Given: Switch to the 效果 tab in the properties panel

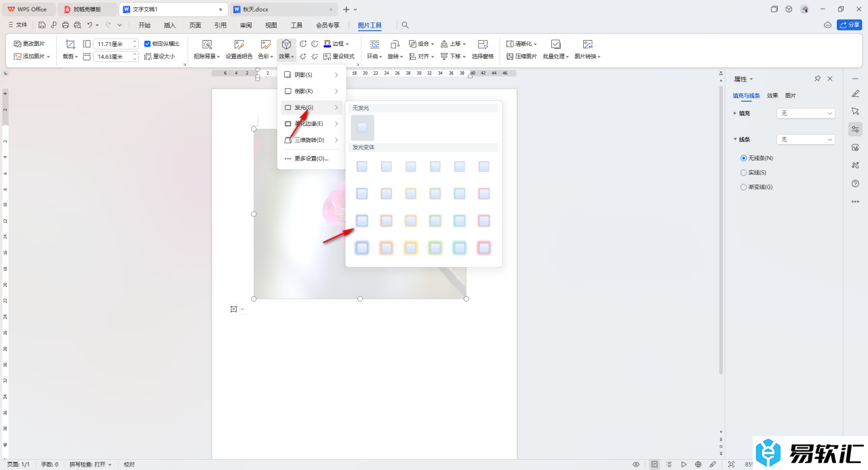Looking at the screenshot, I should [x=772, y=96].
